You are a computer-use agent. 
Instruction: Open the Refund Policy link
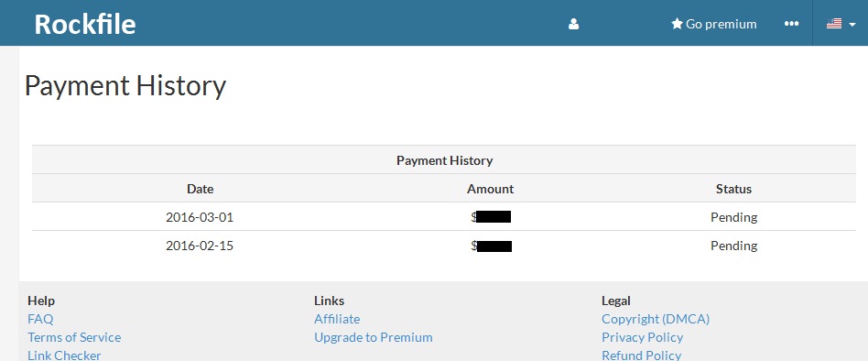pyautogui.click(x=641, y=355)
